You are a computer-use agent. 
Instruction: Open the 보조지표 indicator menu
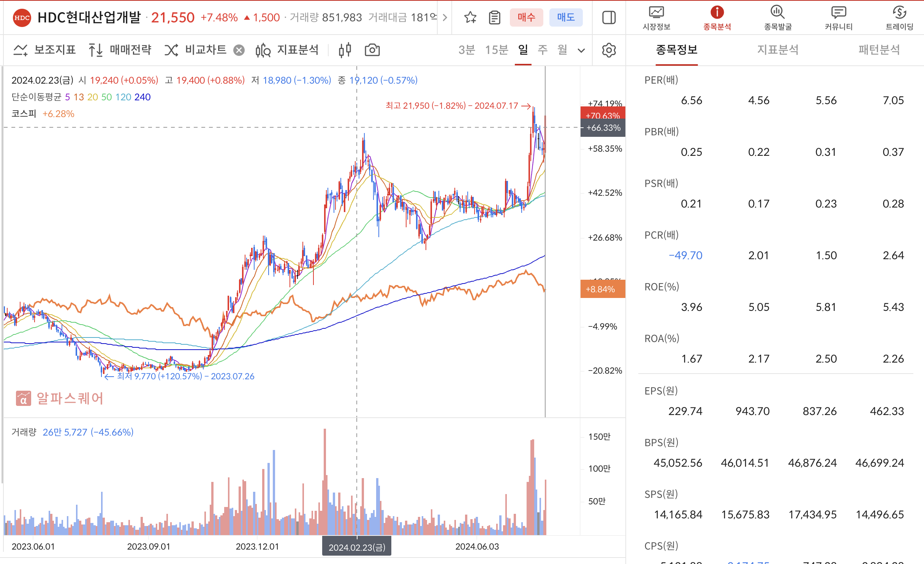pyautogui.click(x=45, y=50)
